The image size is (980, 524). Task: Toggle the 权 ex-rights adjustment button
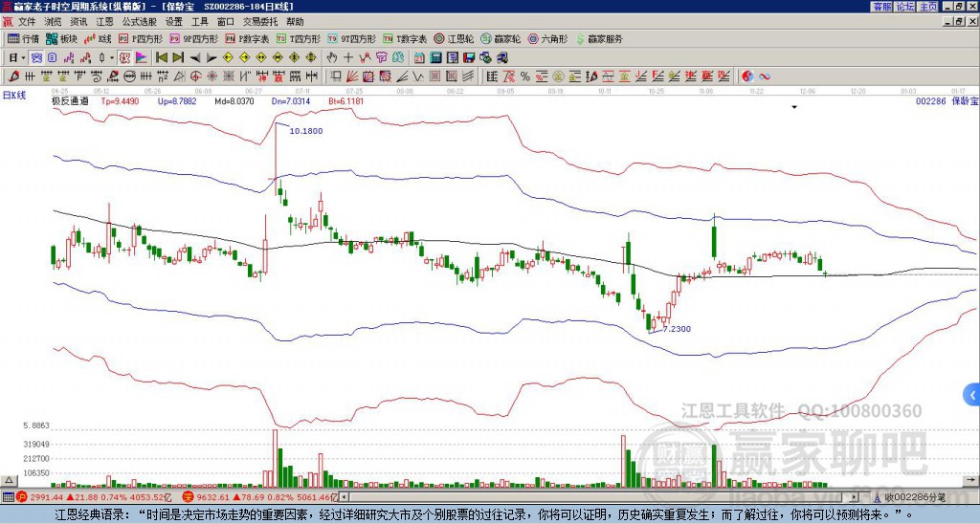click(124, 57)
